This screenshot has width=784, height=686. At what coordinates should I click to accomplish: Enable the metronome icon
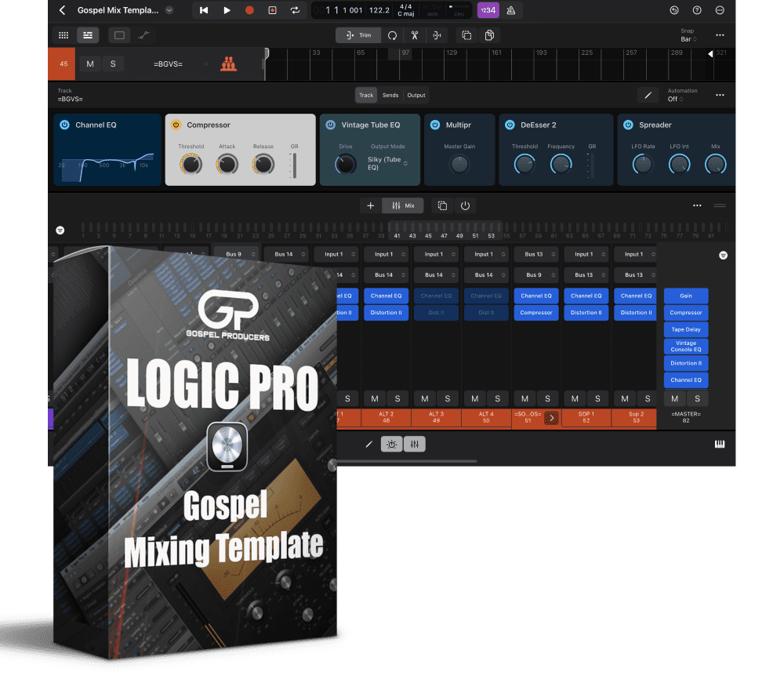tap(512, 10)
